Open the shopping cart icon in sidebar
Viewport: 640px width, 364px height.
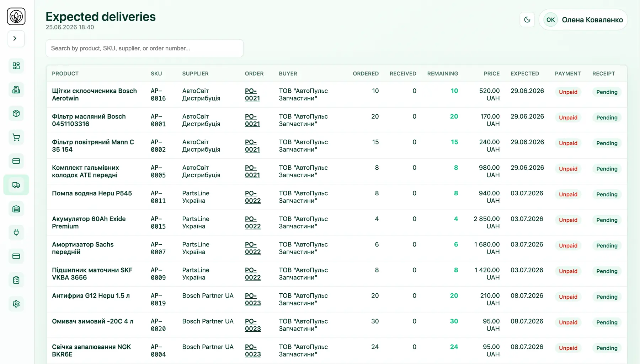coord(16,137)
